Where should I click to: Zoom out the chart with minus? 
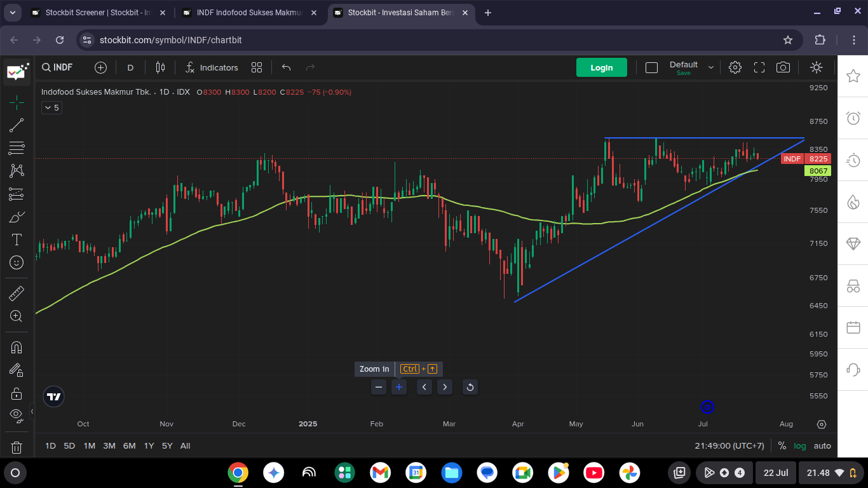point(379,387)
